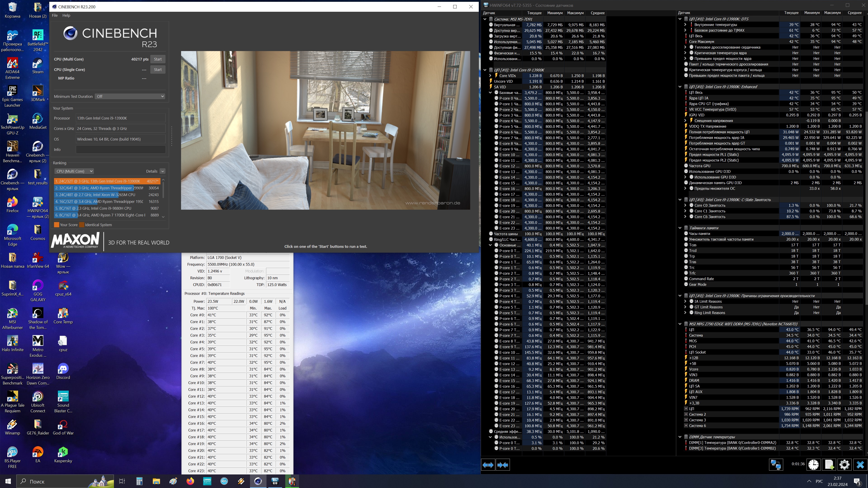Click HWiNFO expand columns arrows icon
Screen dimensions: 868x488
488,465
